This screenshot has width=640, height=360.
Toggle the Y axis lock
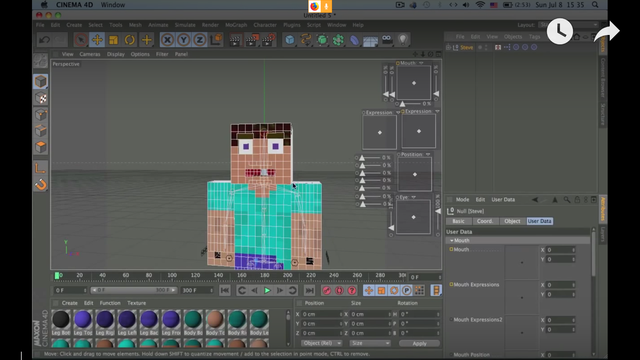pyautogui.click(x=184, y=40)
